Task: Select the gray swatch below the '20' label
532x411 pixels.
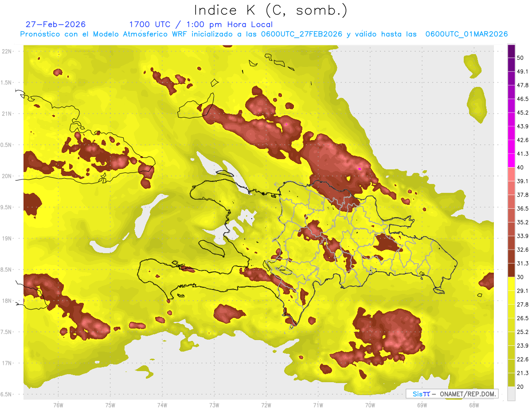Action: (511, 394)
